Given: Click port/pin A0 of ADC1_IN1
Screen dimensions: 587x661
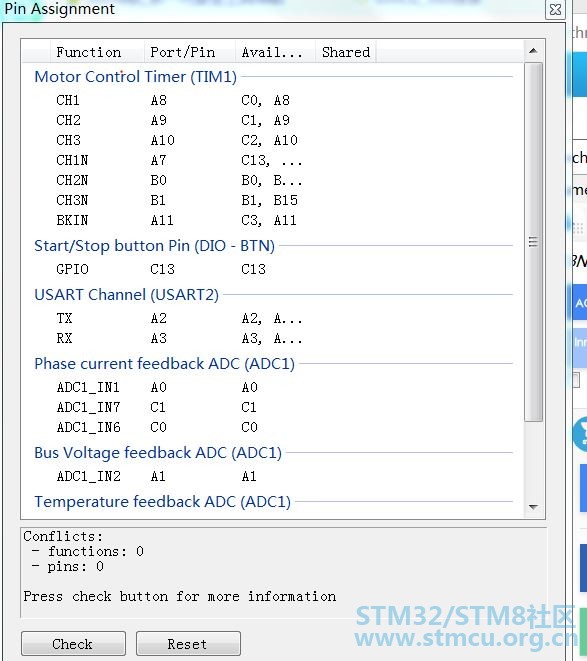Looking at the screenshot, I should [159, 387].
